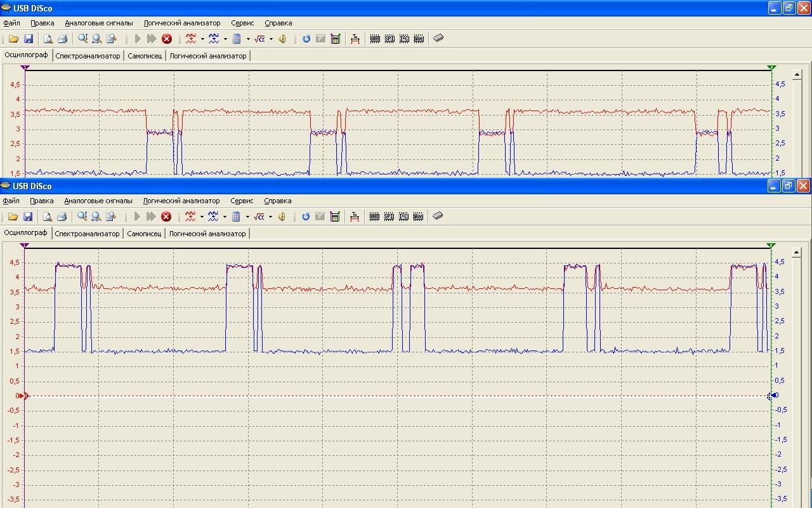Image resolution: width=812 pixels, height=508 pixels.
Task: Switch to Логический анализатор tab in lower window
Action: pyautogui.click(x=207, y=234)
